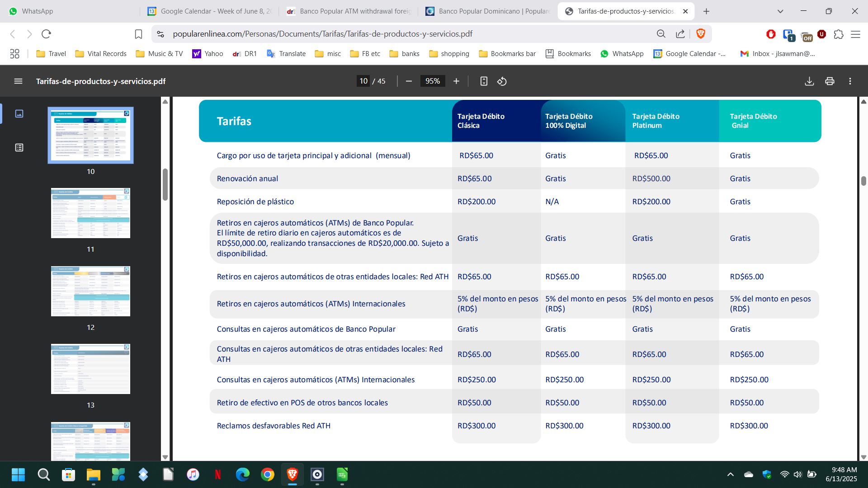
Task: Open File Explorer from taskbar
Action: click(x=94, y=474)
